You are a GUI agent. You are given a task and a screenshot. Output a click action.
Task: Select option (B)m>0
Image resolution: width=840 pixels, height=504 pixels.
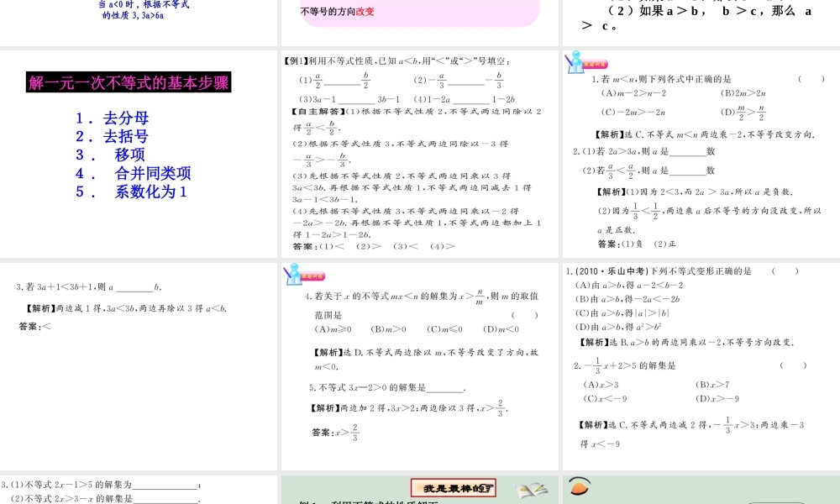click(388, 329)
